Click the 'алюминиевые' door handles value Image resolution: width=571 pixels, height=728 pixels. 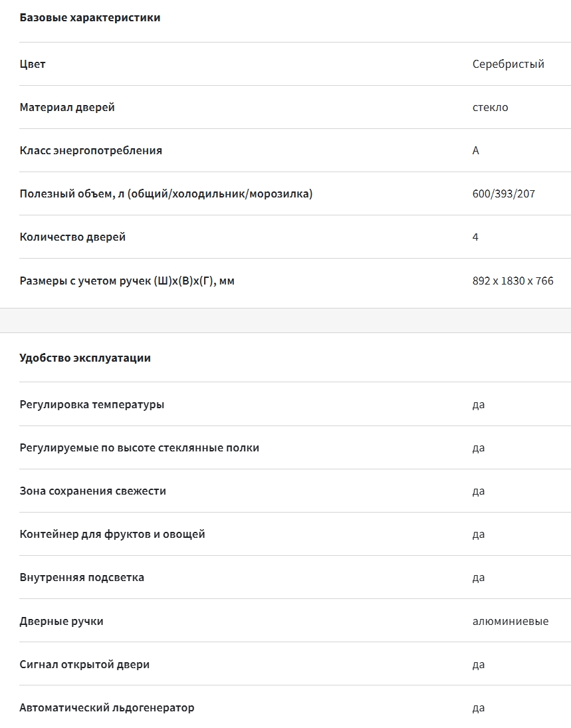(511, 621)
